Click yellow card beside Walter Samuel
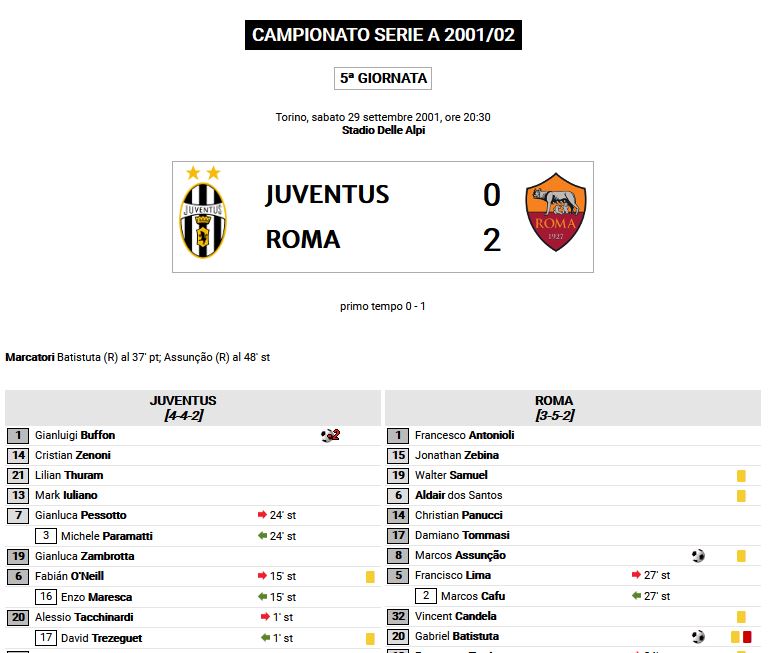 (741, 476)
